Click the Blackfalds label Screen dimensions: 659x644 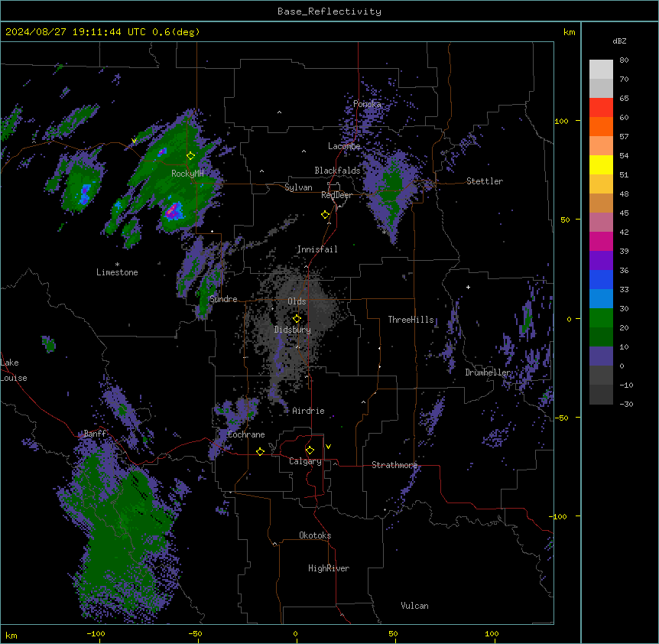337,171
